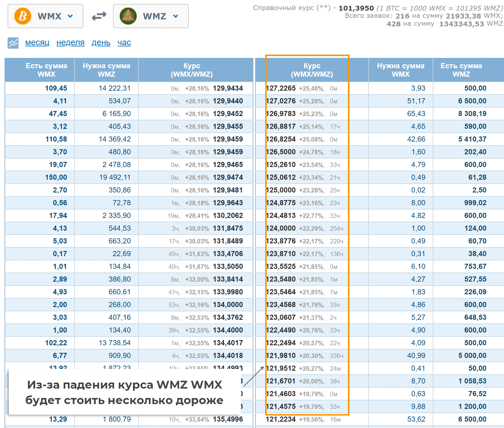The height and width of the screenshot is (428, 504).
Task: Switch chart period to час
Action: (x=124, y=43)
